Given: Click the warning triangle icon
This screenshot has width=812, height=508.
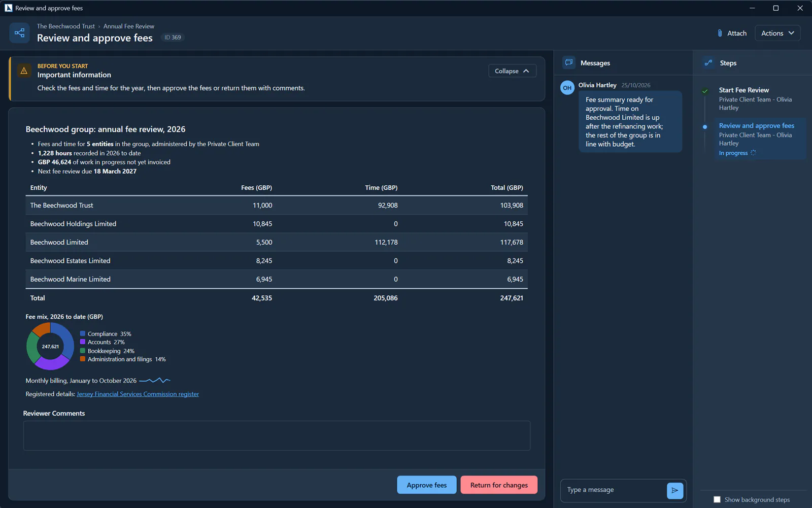Looking at the screenshot, I should tap(23, 71).
